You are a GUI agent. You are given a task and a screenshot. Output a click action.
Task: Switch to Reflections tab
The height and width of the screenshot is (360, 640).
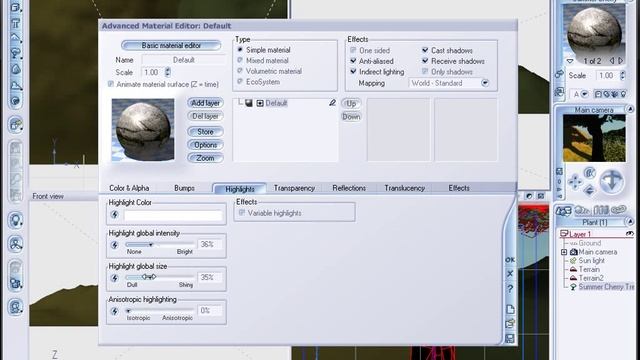pos(349,188)
